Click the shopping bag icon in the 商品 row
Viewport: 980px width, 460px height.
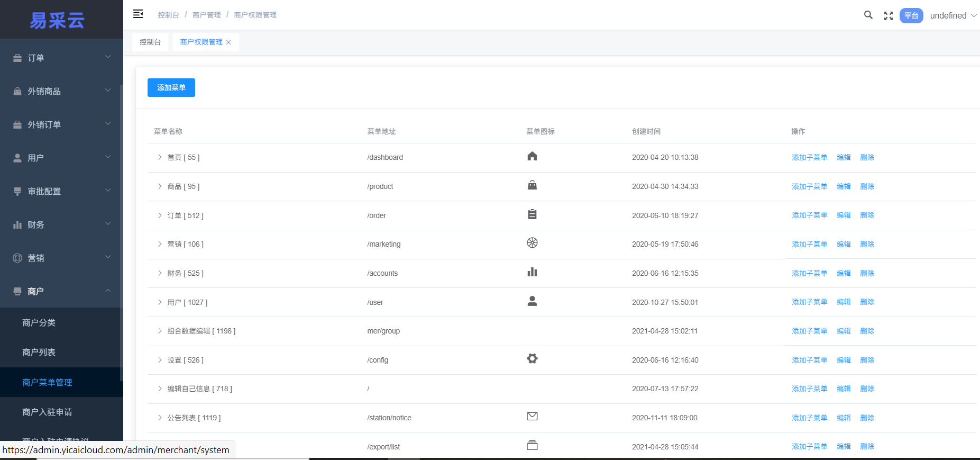(532, 185)
